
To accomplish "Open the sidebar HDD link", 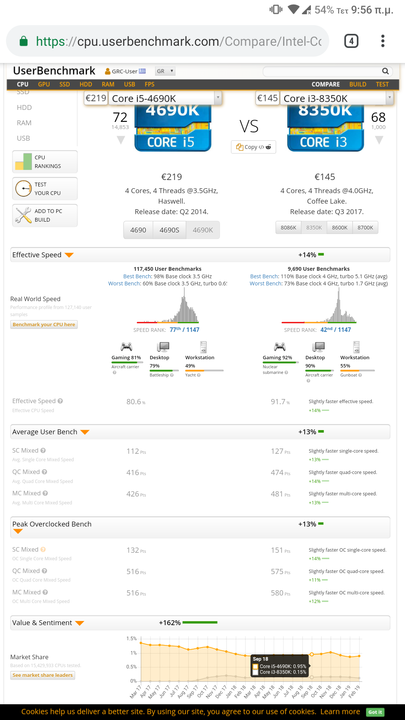I will [x=24, y=107].
